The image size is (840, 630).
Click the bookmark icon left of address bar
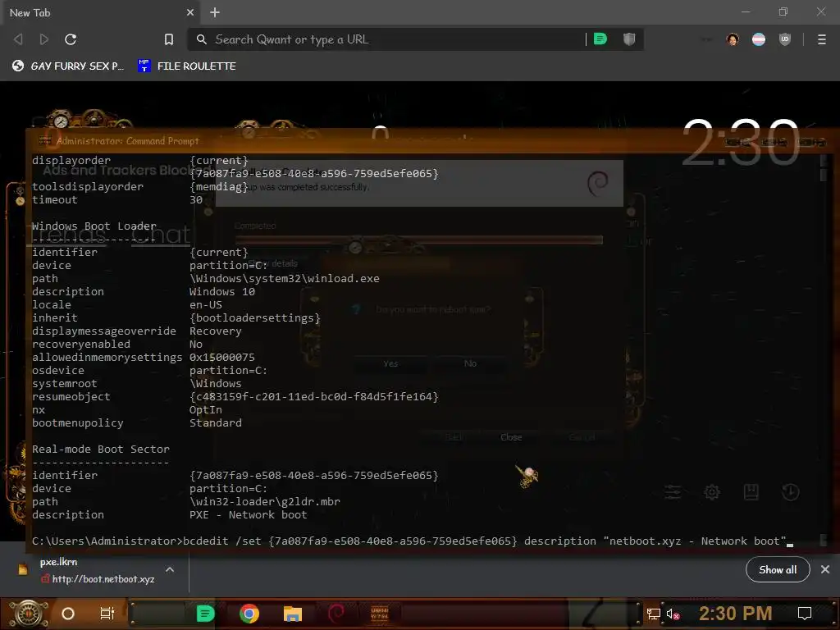coord(169,39)
